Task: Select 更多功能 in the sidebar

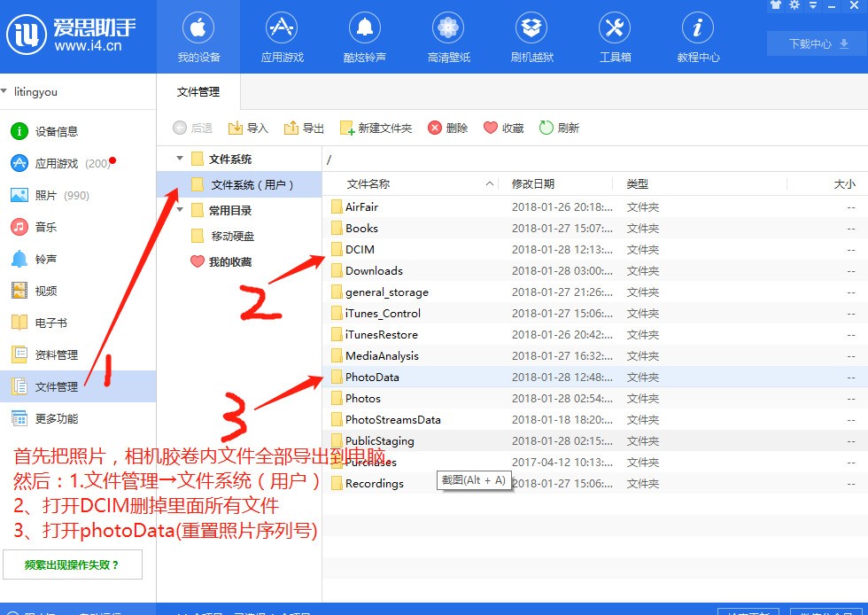Action: coord(78,418)
